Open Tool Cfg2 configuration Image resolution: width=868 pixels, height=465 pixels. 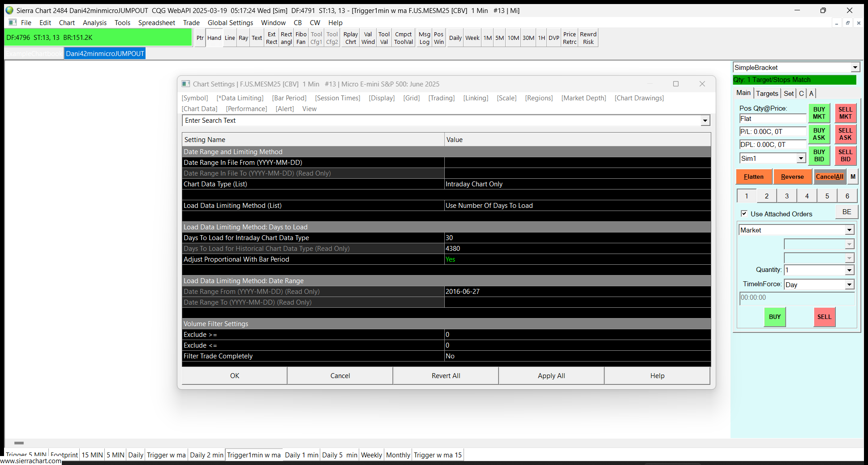coord(332,38)
